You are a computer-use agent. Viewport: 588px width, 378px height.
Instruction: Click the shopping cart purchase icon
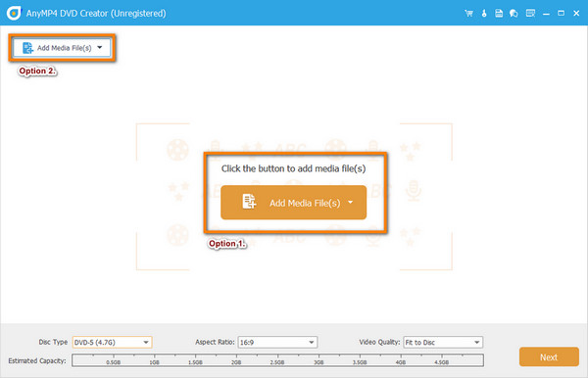click(x=468, y=14)
